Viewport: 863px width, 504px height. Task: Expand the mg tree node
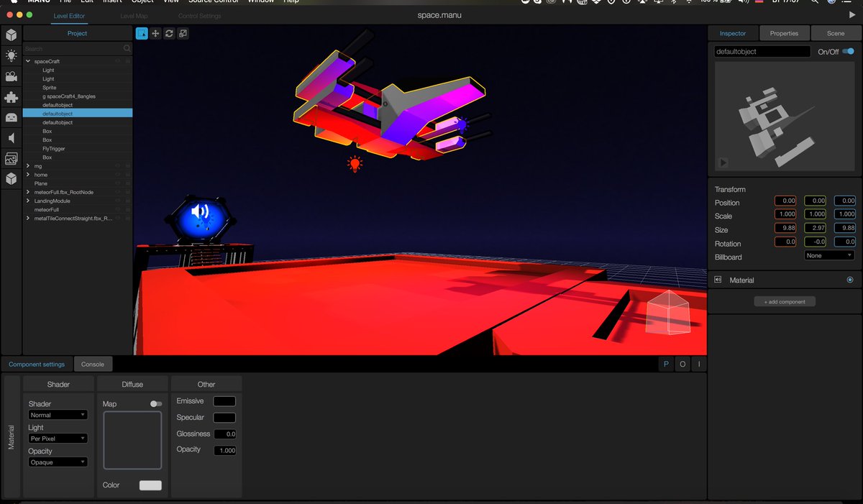[28, 166]
